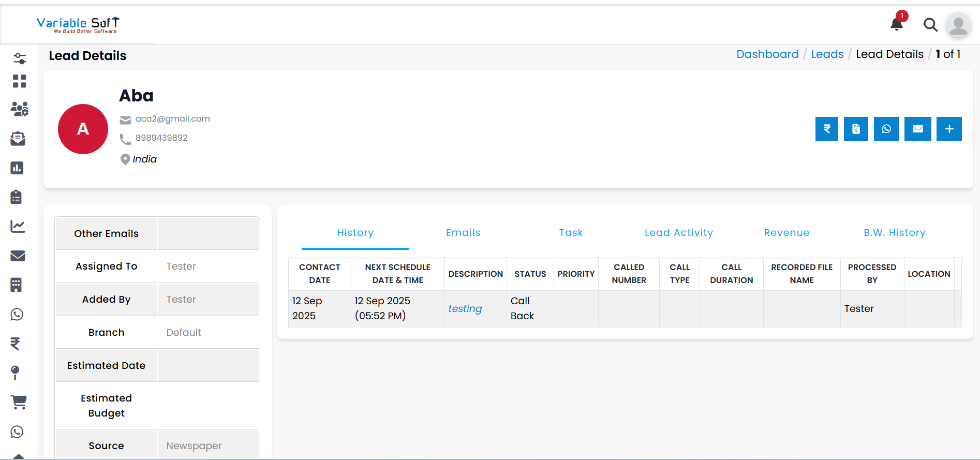The height and width of the screenshot is (460, 980).
Task: Go to Leads via breadcrumb
Action: click(827, 54)
